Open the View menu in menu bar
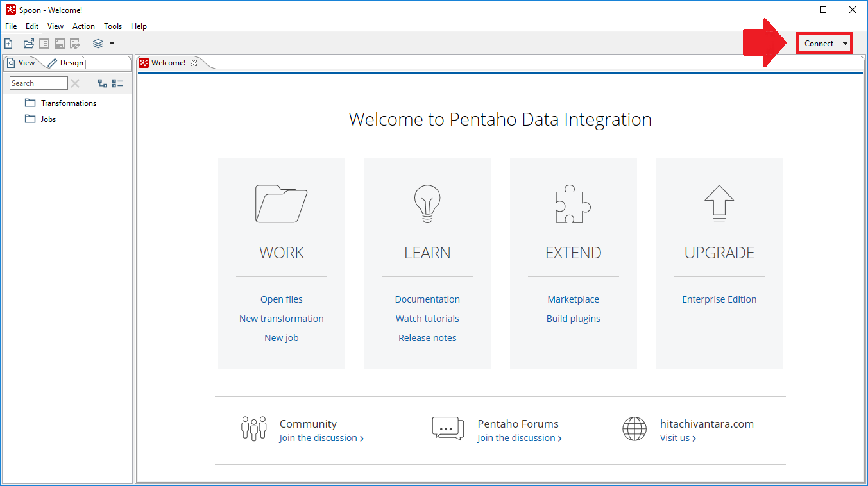Screen dimensions: 868x486 click(56, 26)
